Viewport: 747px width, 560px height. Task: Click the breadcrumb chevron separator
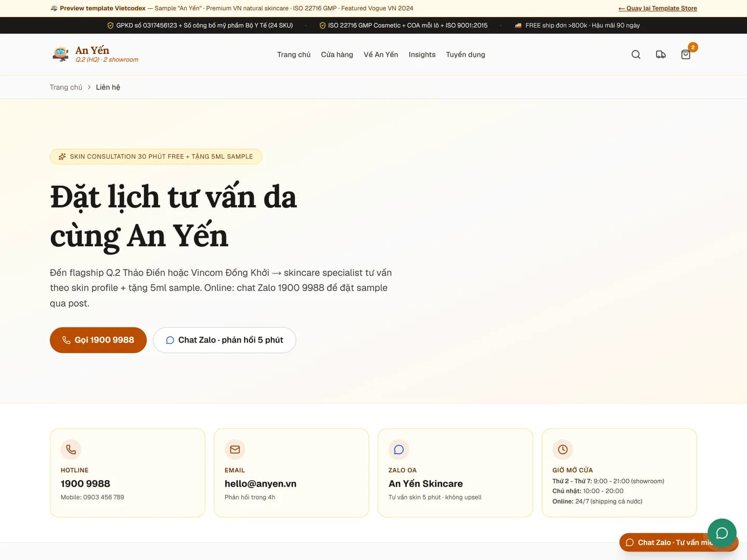point(89,87)
